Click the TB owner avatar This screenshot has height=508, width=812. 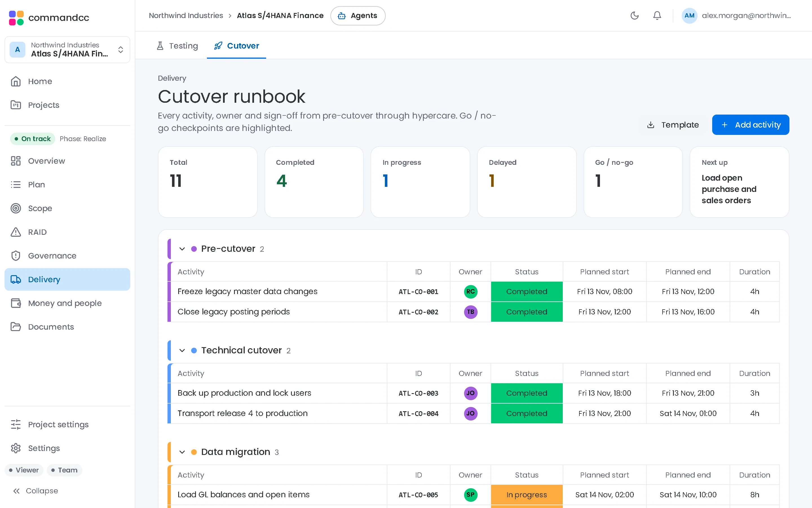[470, 312]
